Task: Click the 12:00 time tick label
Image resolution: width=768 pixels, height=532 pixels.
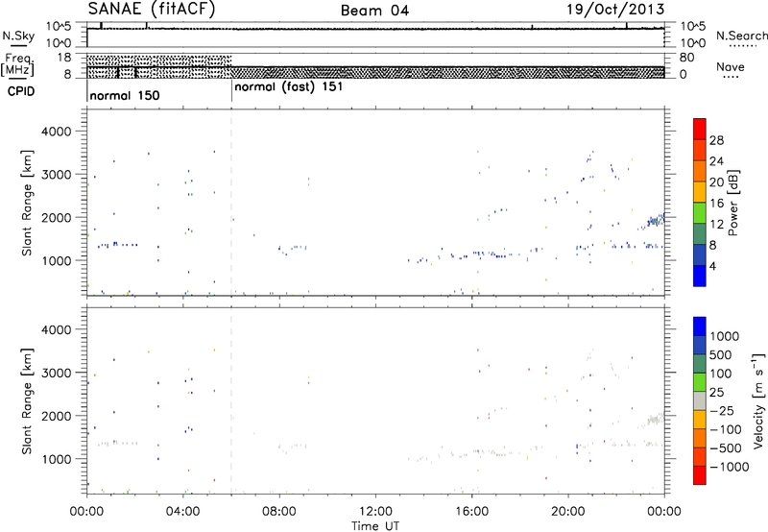Action: click(375, 512)
